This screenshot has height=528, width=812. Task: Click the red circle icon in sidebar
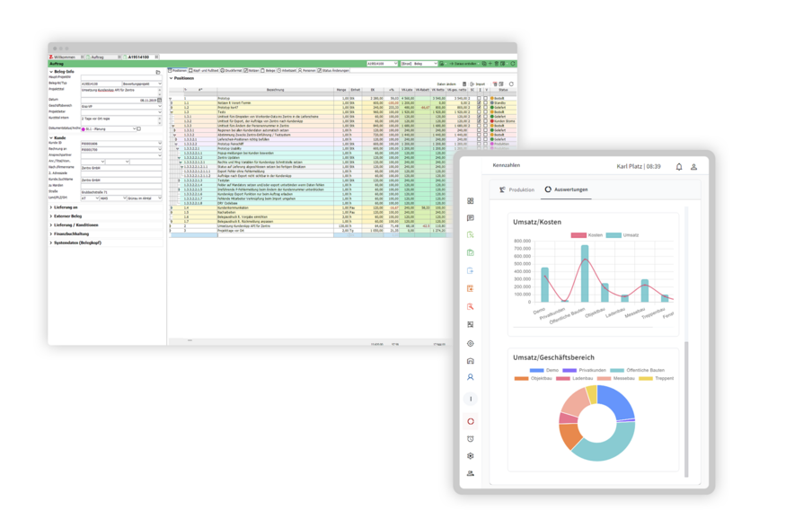pos(470,421)
